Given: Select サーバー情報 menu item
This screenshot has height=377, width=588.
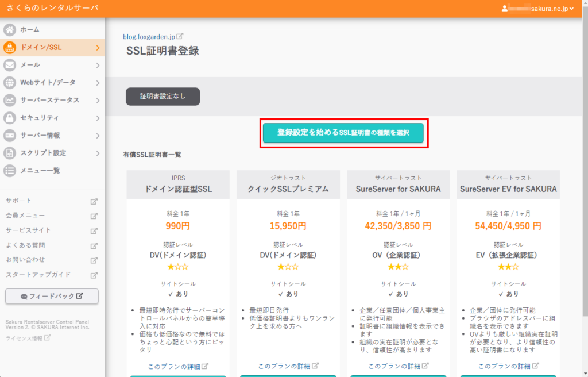Looking at the screenshot, I should [52, 135].
